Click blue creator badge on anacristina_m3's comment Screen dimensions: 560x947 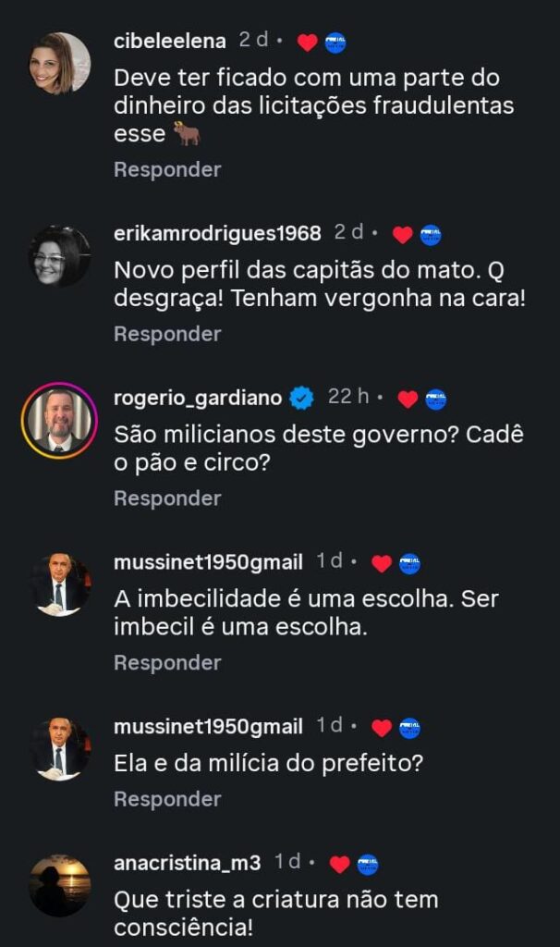[x=368, y=864]
